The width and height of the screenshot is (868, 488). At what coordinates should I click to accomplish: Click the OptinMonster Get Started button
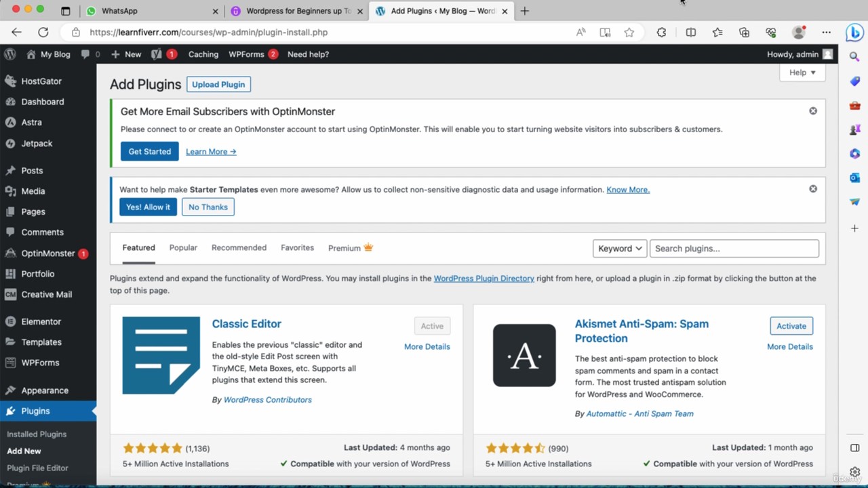click(149, 152)
